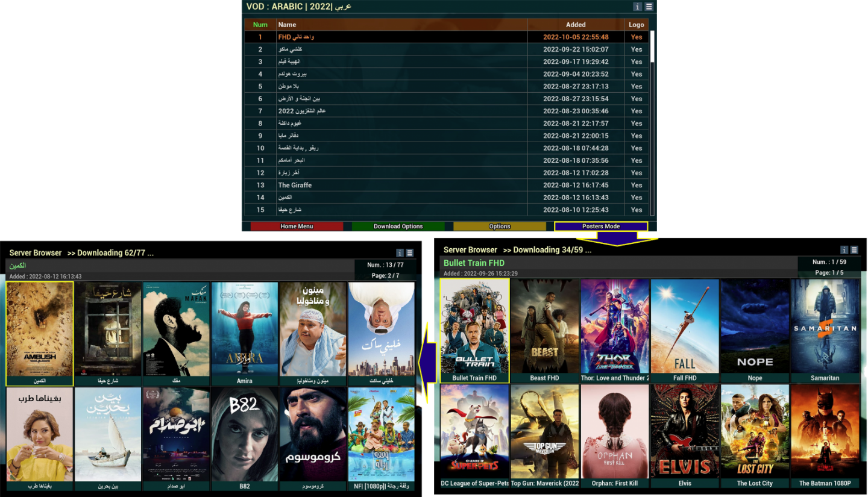
Task: Click Num. : 13 / 77 counter
Action: (x=385, y=264)
